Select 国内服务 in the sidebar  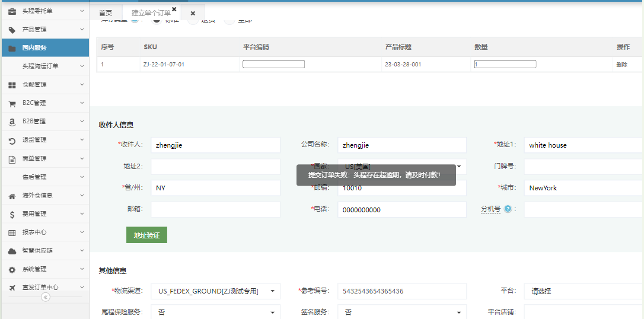click(x=44, y=47)
